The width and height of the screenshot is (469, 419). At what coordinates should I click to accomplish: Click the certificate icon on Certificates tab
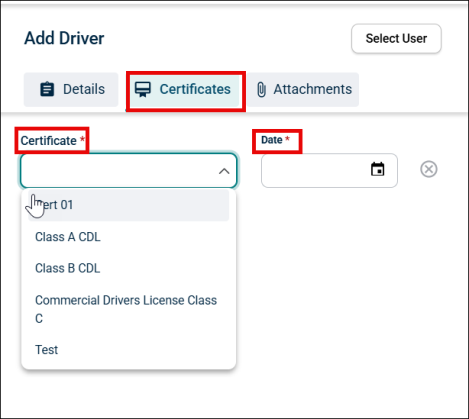(x=143, y=89)
